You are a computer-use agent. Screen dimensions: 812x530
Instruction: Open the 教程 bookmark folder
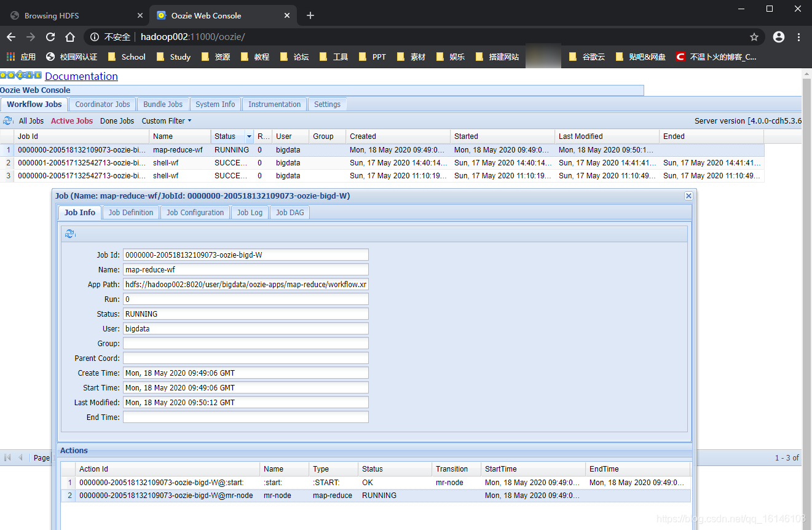pos(255,57)
